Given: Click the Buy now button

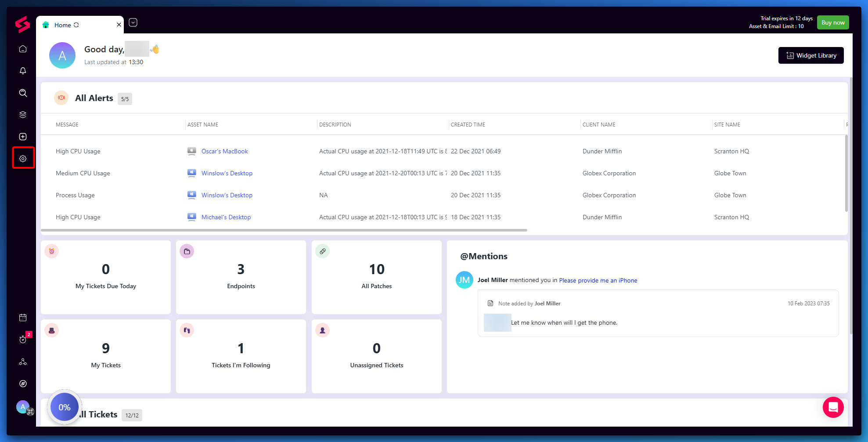Looking at the screenshot, I should 833,22.
